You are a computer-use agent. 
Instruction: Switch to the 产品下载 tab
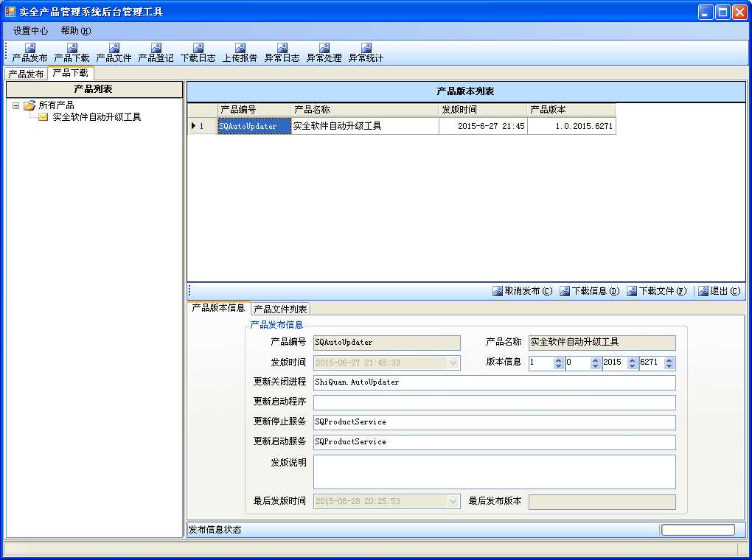pyautogui.click(x=71, y=73)
